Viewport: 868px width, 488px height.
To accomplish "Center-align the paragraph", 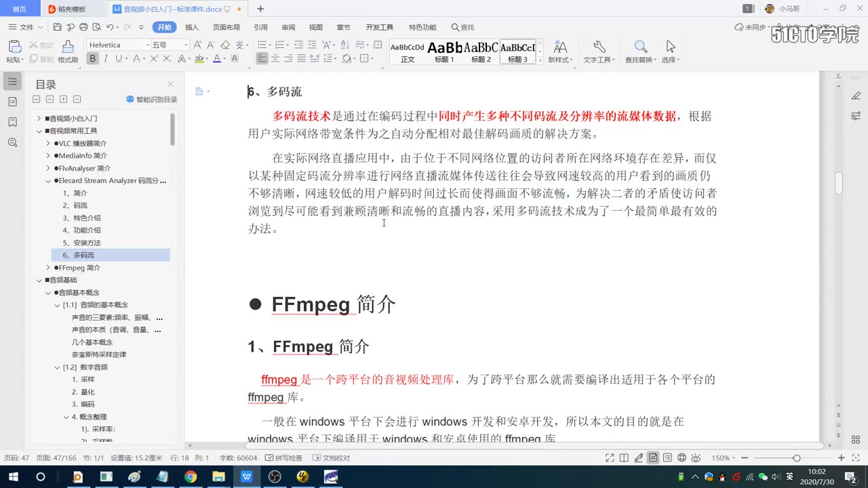I will pos(275,59).
